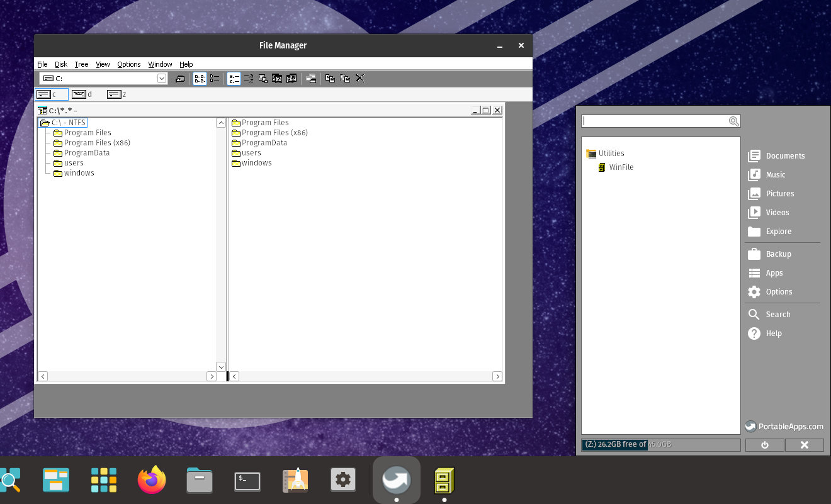
Task: Click Apps in PortableApps menu
Action: pyautogui.click(x=766, y=273)
